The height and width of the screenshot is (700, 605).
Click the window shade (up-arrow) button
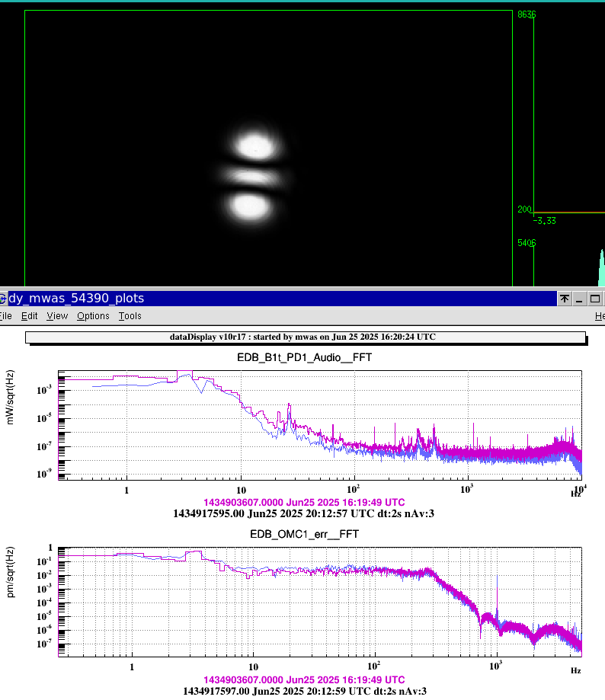pyautogui.click(x=565, y=299)
